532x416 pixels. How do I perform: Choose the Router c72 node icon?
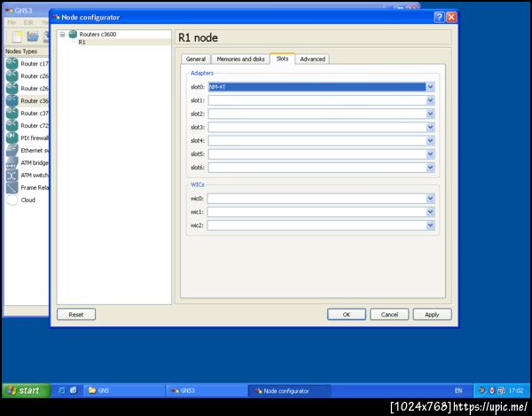(12, 126)
